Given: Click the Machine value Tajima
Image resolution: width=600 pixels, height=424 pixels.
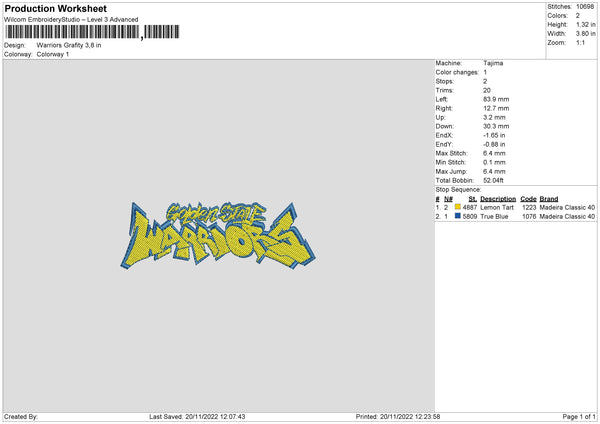Looking at the screenshot, I should tap(493, 63).
